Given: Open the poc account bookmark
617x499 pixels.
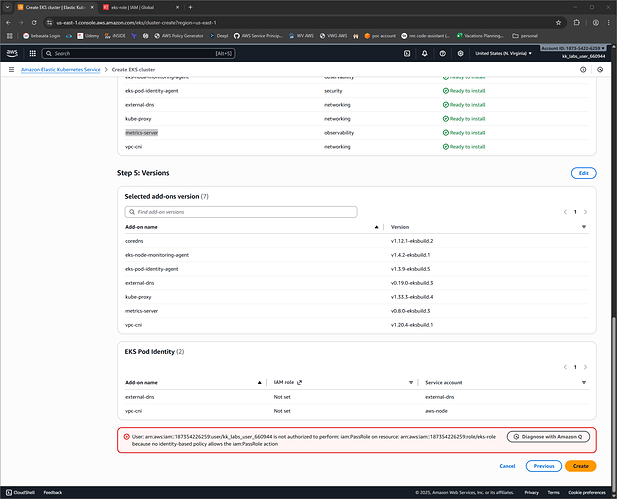Looking at the screenshot, I should (x=380, y=36).
